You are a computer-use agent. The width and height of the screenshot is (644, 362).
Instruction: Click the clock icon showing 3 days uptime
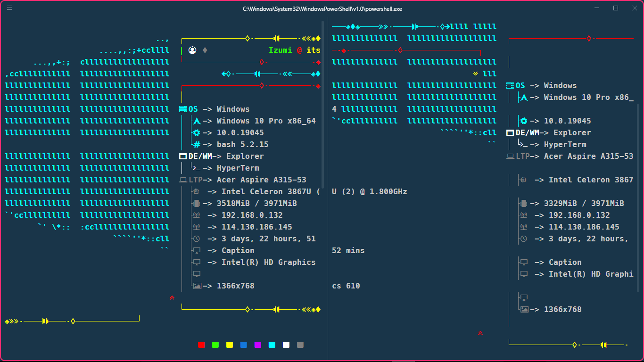pos(197,239)
